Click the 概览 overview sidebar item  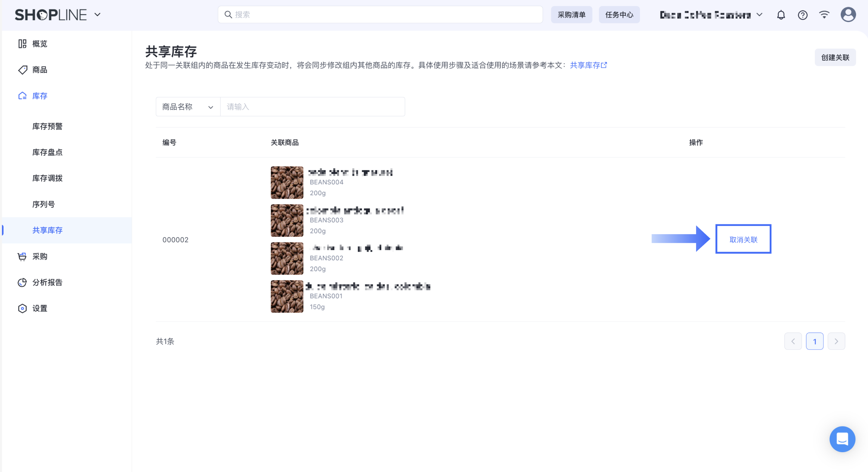click(x=40, y=44)
